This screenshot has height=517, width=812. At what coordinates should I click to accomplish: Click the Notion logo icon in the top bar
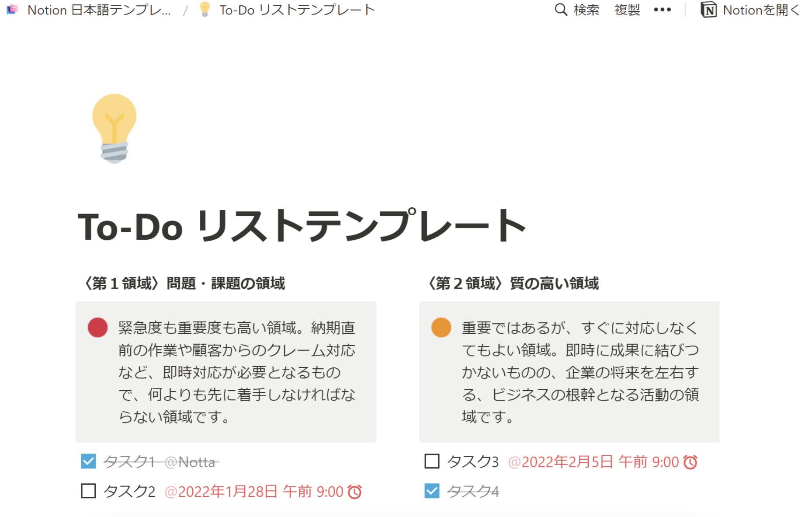(x=708, y=10)
